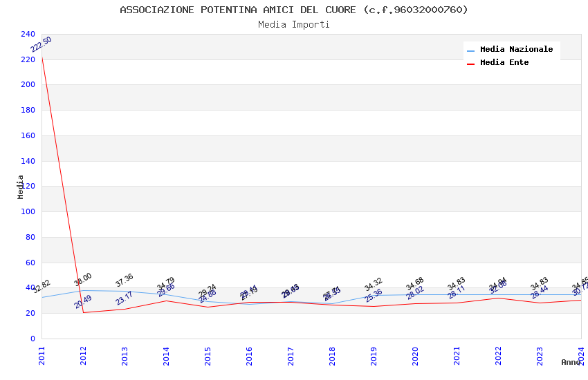Click x-axis year label 2022
This screenshot has width=588, height=380.
(498, 356)
